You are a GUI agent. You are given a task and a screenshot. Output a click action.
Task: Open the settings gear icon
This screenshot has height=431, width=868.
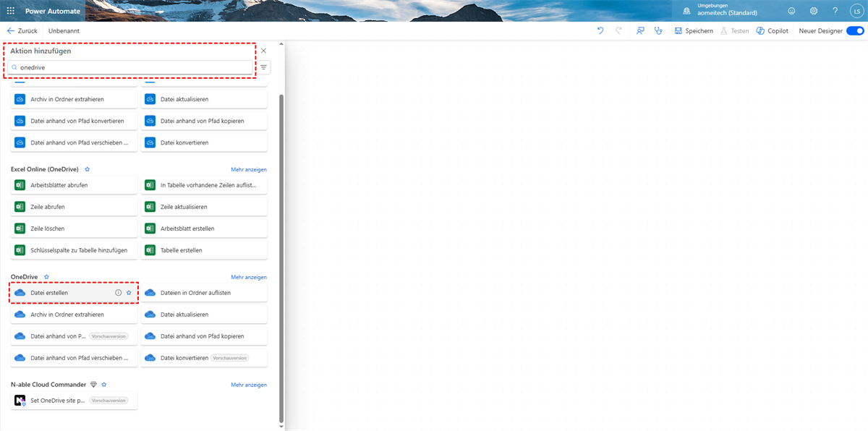[x=814, y=11]
